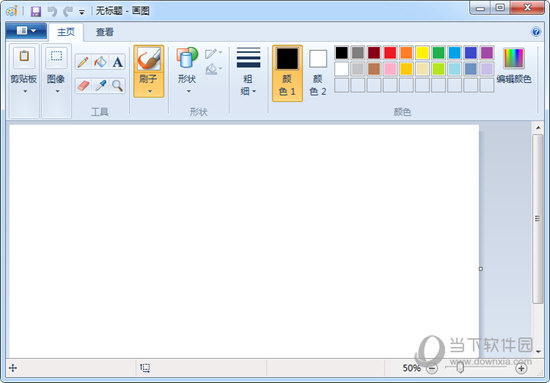Click the Brush tool icon
Viewport: 550px width, 383px height.
tap(149, 59)
